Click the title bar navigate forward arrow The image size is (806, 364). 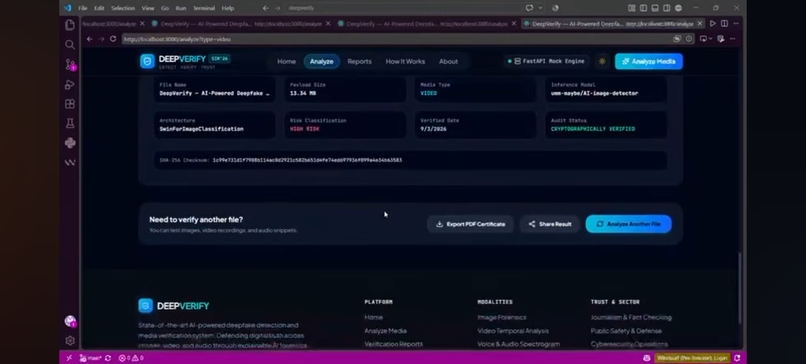click(x=278, y=8)
